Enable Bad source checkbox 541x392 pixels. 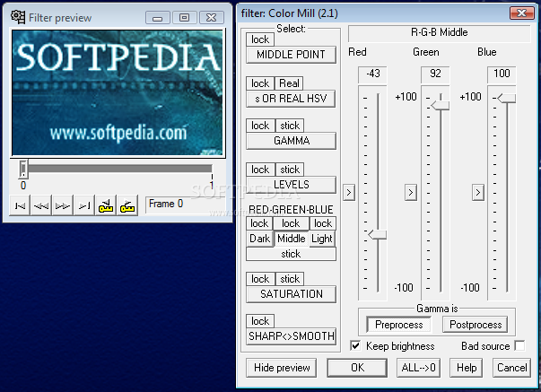point(519,345)
